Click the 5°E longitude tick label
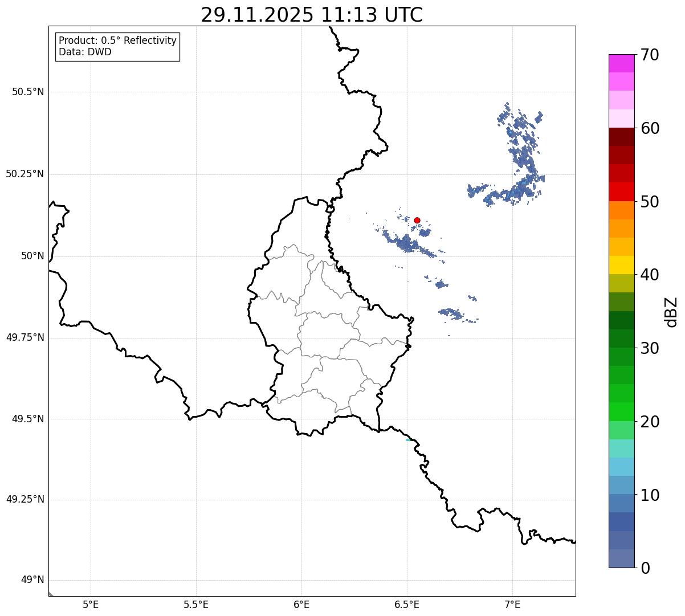 click(x=91, y=604)
